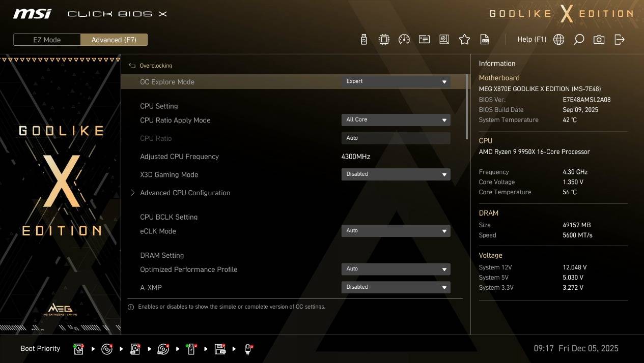Click the CPU Ratio input field
Screen dimensions: 644x363
(396, 138)
